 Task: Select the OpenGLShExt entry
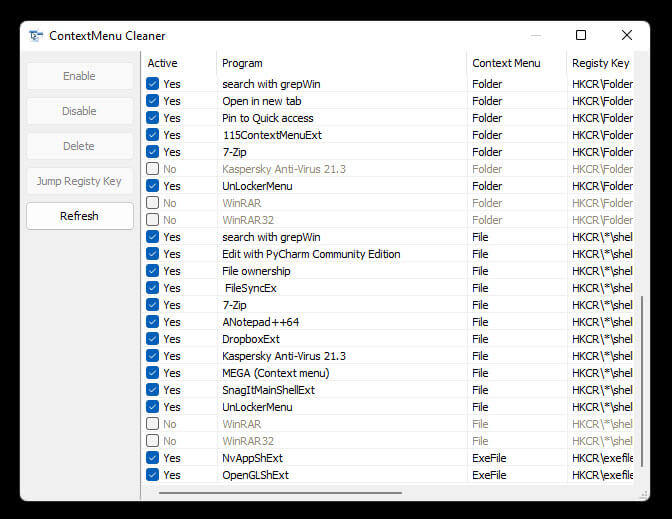tap(255, 475)
